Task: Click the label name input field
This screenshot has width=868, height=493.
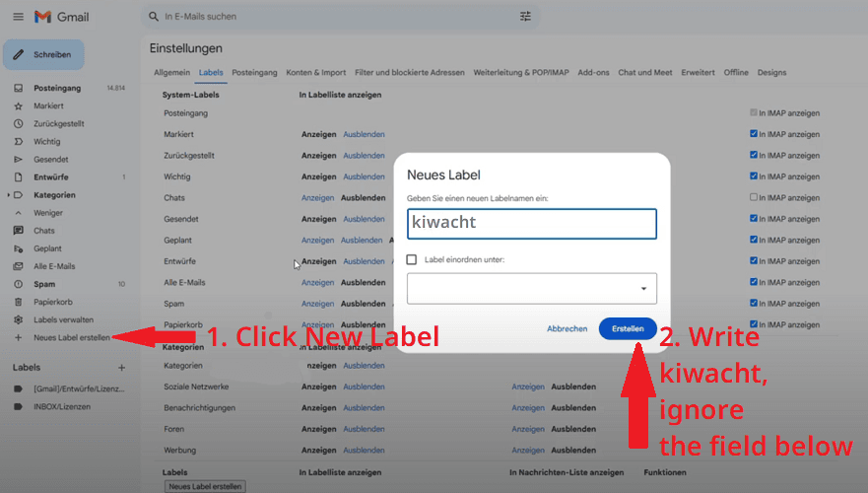Action: [x=532, y=224]
